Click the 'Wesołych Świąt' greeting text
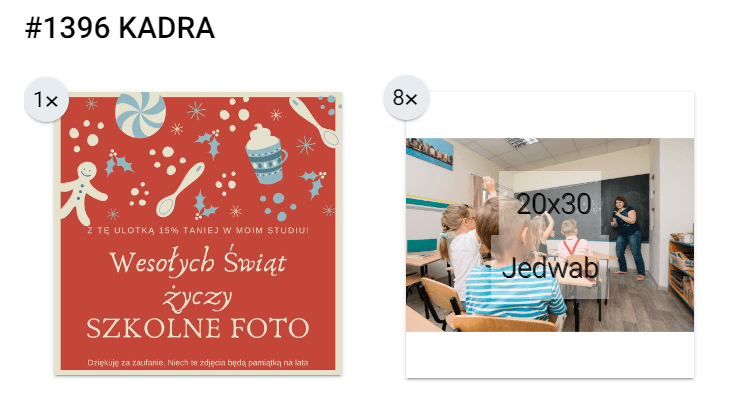This screenshot has width=744, height=416. coord(198,261)
